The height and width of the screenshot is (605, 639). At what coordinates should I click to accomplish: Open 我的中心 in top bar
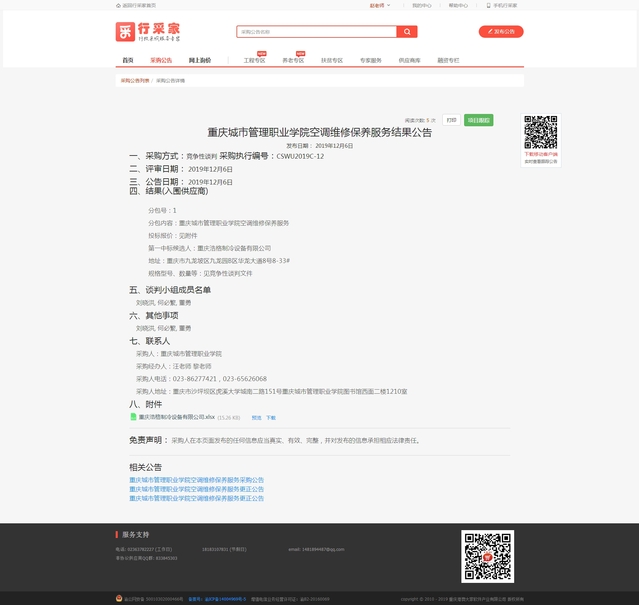tap(421, 6)
